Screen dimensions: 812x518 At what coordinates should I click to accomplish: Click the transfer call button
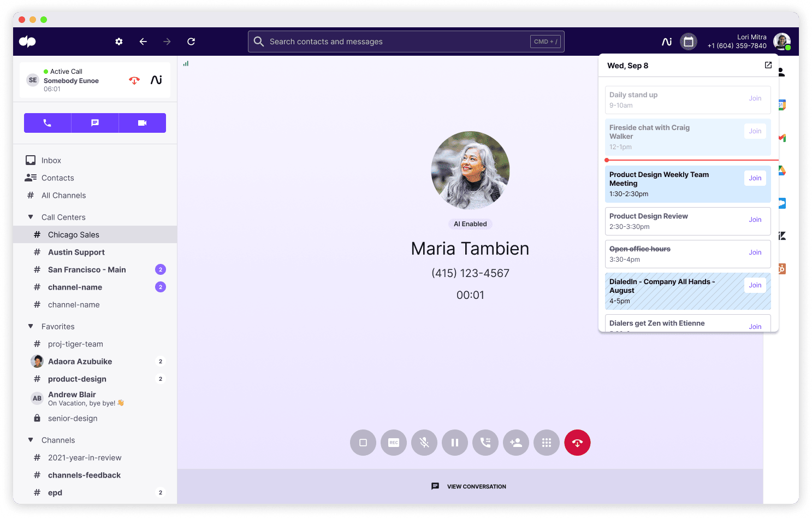click(485, 443)
